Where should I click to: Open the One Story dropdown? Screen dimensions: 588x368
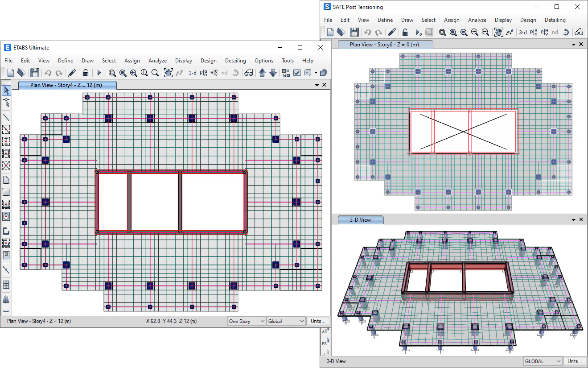(x=246, y=321)
